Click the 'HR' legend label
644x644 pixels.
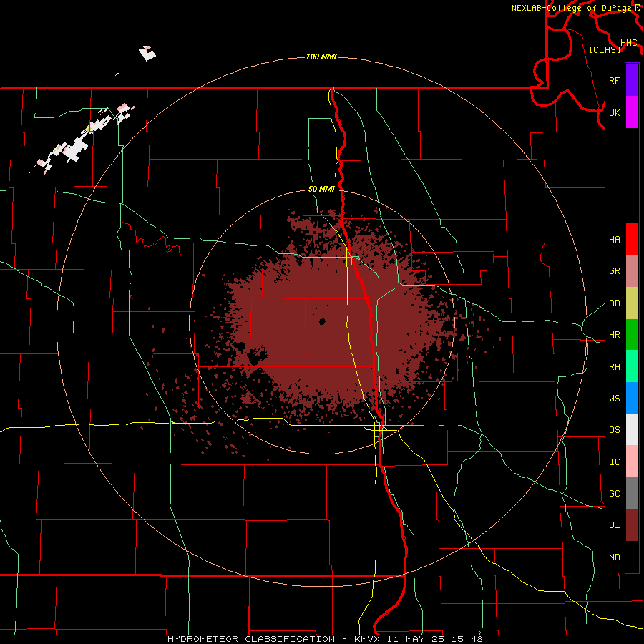click(x=614, y=335)
